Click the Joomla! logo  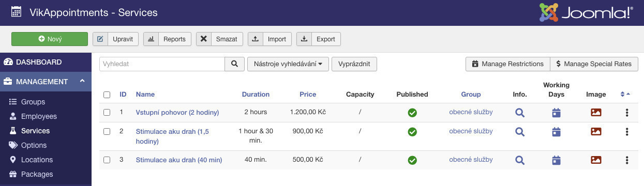pos(586,12)
